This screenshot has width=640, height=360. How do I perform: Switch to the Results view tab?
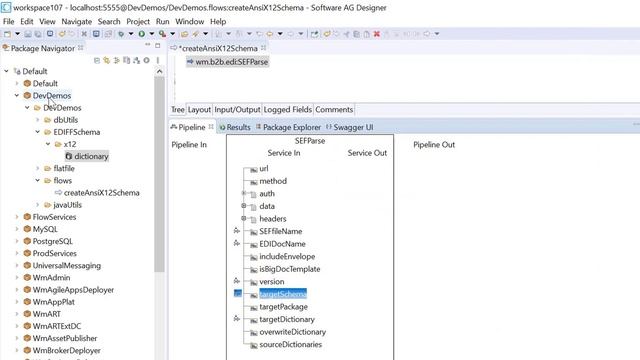[x=235, y=127]
